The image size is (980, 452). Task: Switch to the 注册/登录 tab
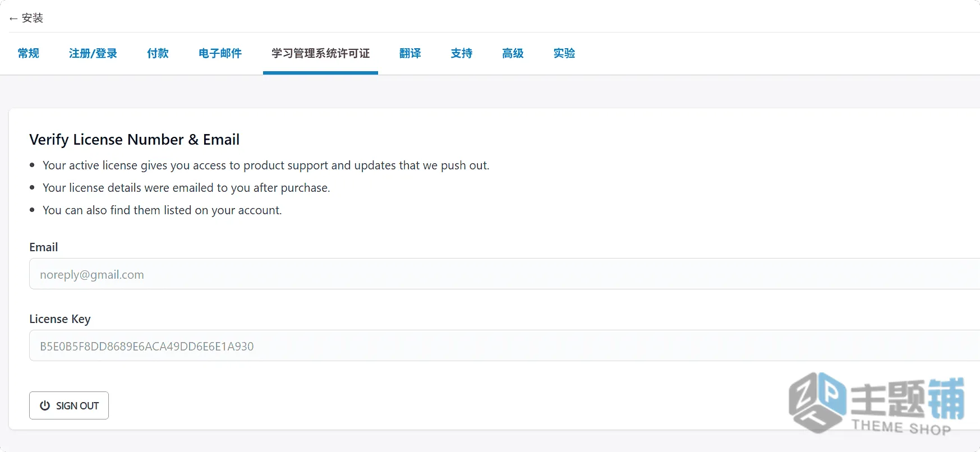pyautogui.click(x=93, y=53)
